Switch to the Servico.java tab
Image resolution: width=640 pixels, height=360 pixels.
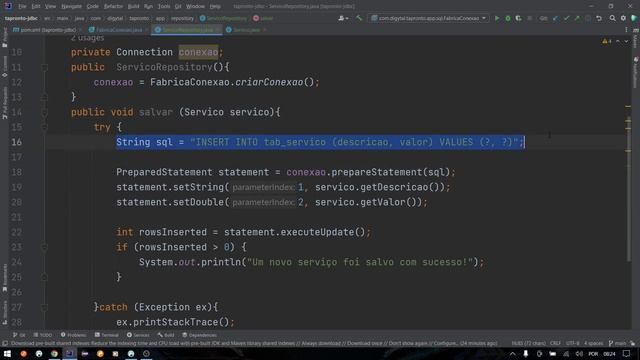click(x=246, y=30)
